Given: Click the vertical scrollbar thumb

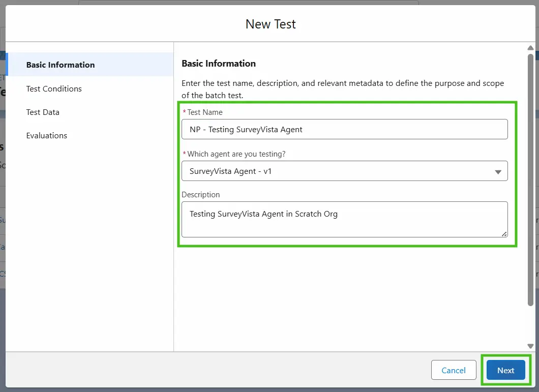Looking at the screenshot, I should 531,178.
